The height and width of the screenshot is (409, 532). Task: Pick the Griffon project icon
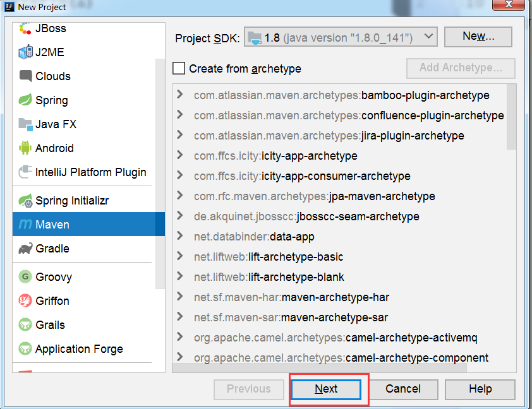point(25,300)
